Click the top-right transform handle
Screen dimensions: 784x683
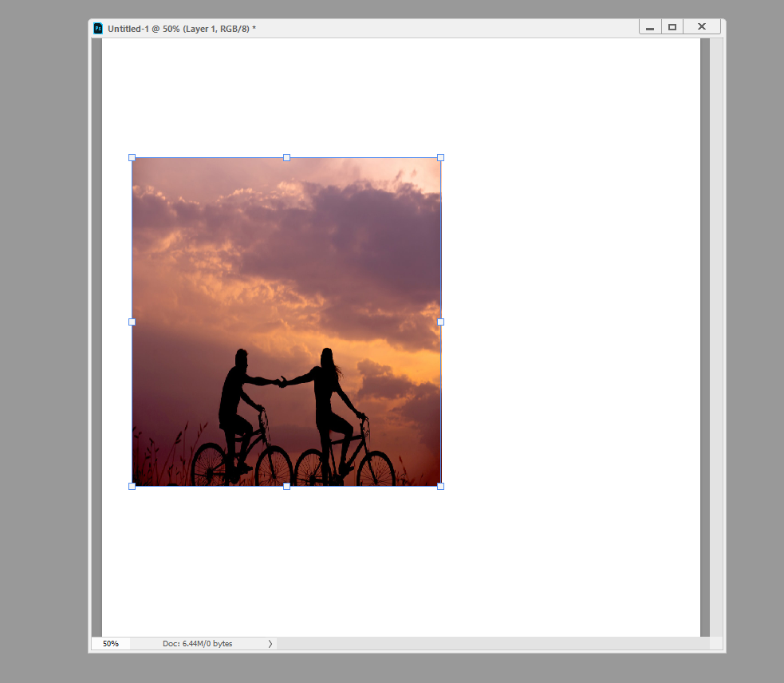[x=440, y=158]
